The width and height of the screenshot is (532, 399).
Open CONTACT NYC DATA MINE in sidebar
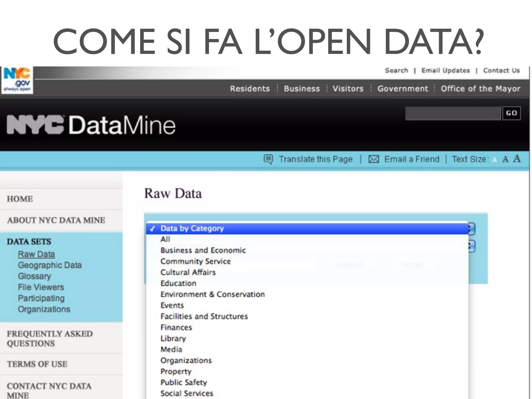pos(49,391)
